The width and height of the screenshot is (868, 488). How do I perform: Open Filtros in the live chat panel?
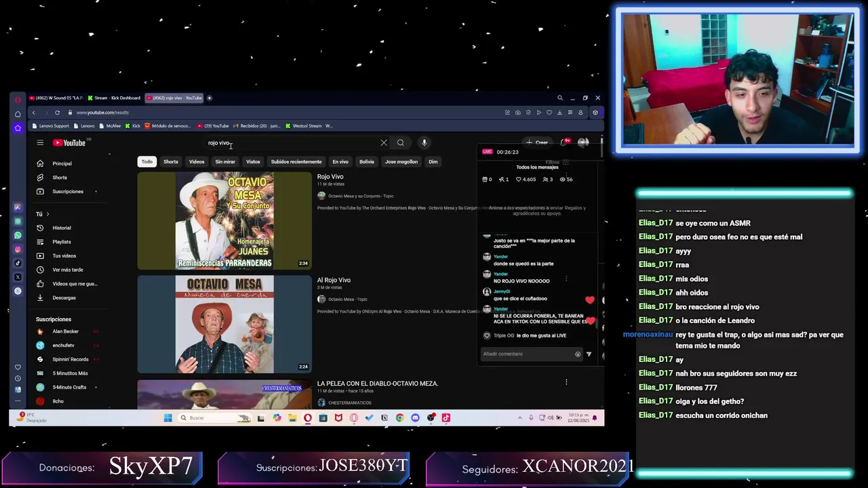coord(557,163)
